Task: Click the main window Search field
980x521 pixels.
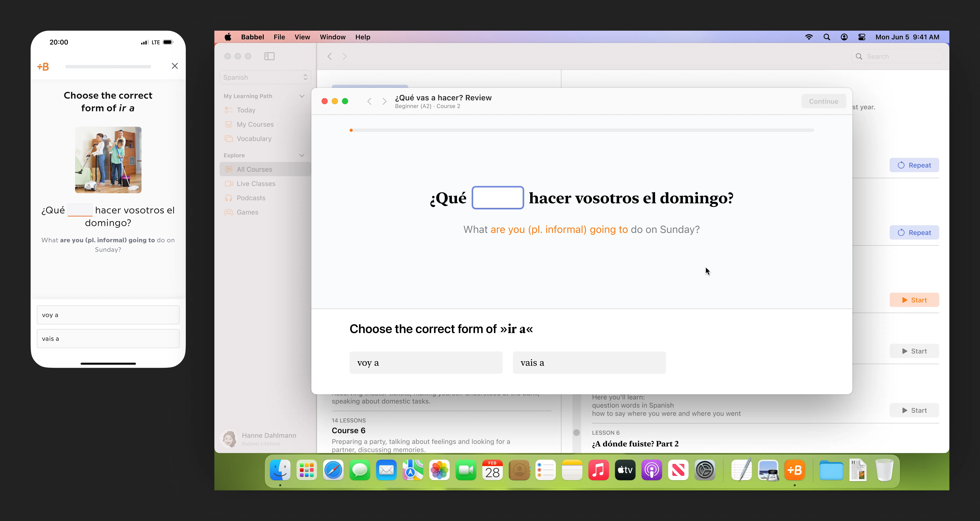Action: tap(897, 56)
